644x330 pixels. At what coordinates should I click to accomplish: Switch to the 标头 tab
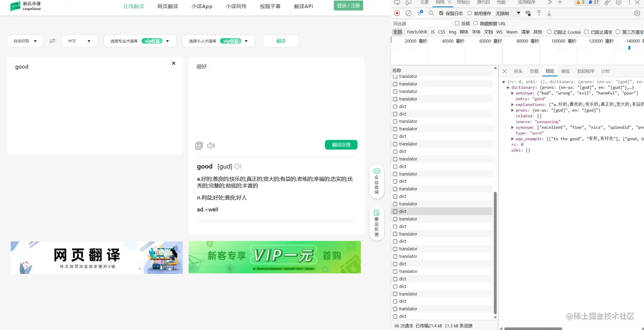coord(518,71)
